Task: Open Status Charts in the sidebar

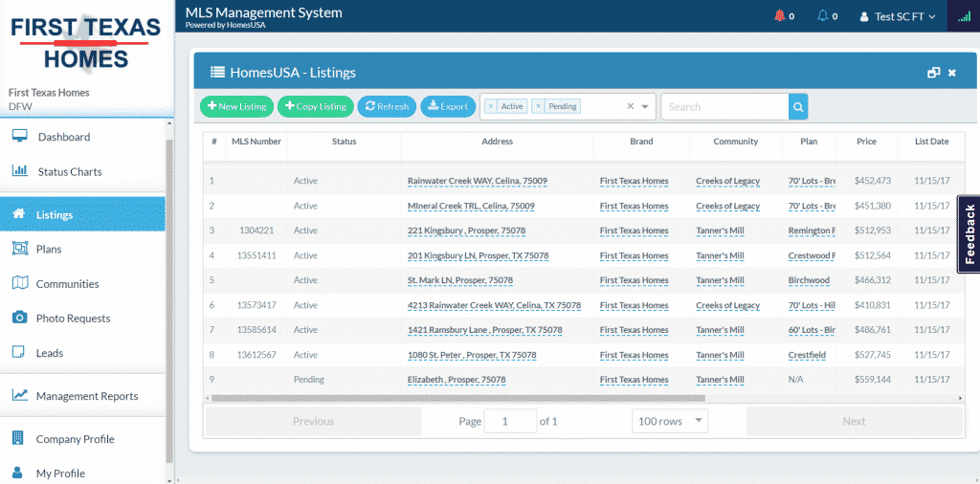Action: (69, 172)
